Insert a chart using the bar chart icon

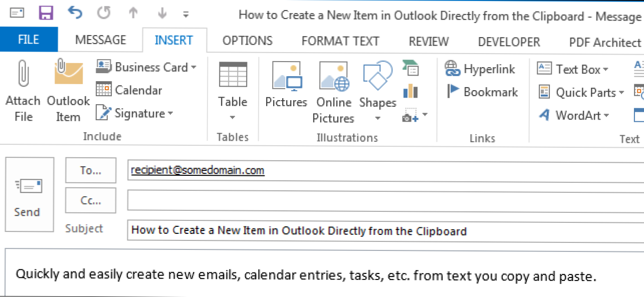410,91
